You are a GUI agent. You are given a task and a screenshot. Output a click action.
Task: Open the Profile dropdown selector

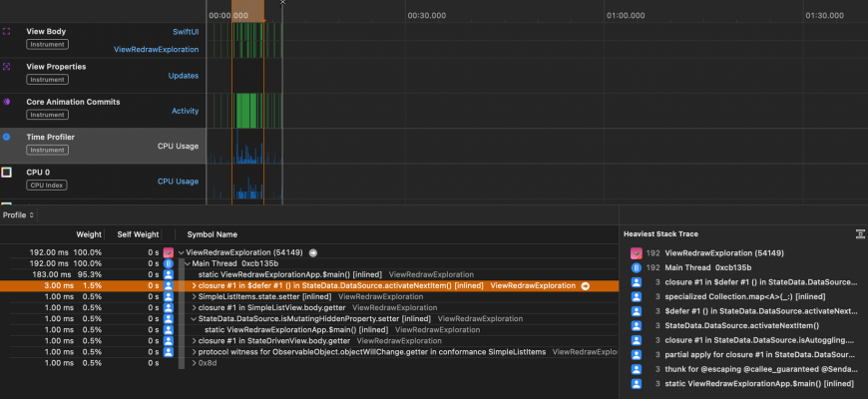pos(18,214)
